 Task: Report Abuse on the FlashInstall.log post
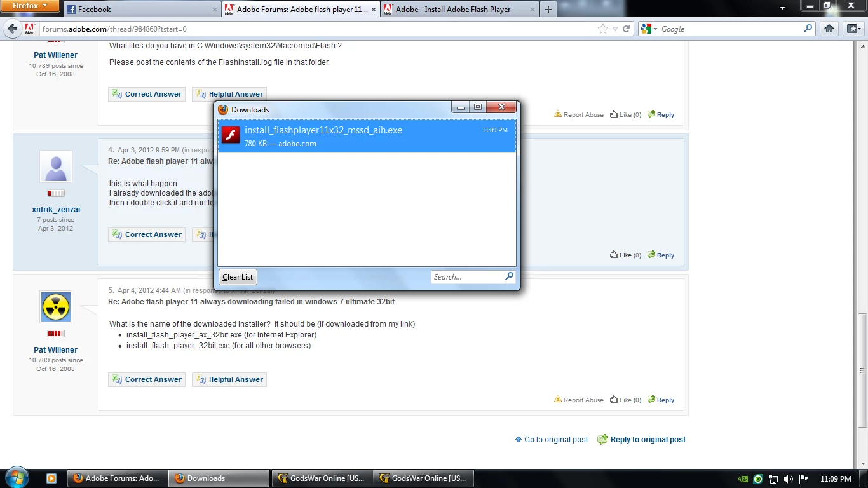(x=579, y=114)
